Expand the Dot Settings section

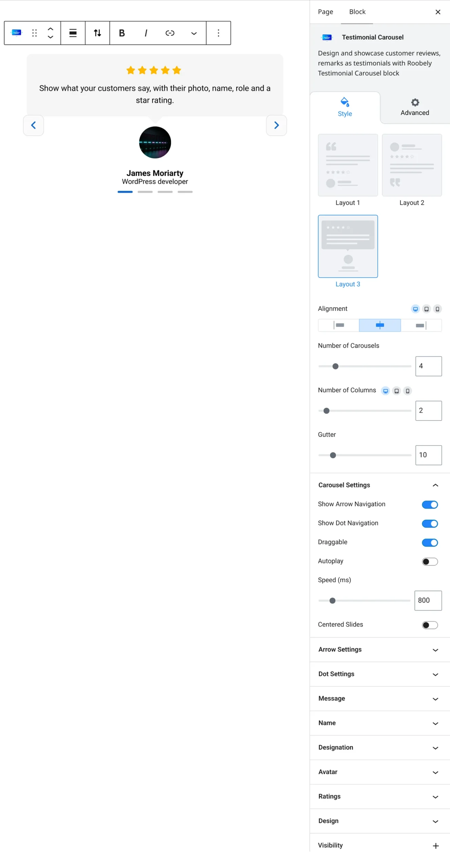[x=380, y=674]
